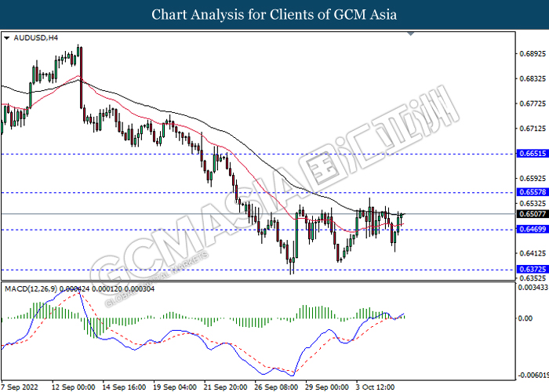Click the 19 Sep 04:00 time label
The image size is (549, 392).
(x=175, y=387)
